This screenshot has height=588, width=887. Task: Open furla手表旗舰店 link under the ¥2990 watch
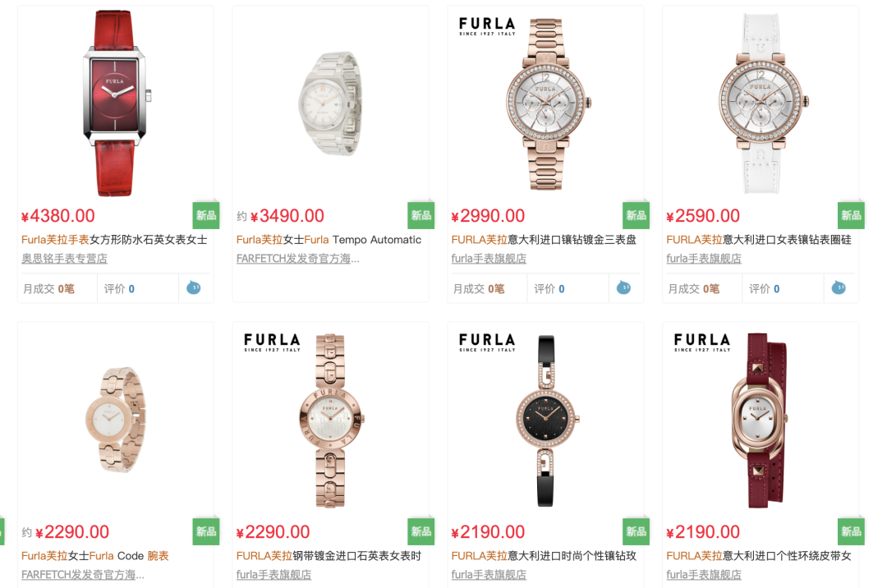coord(489,259)
